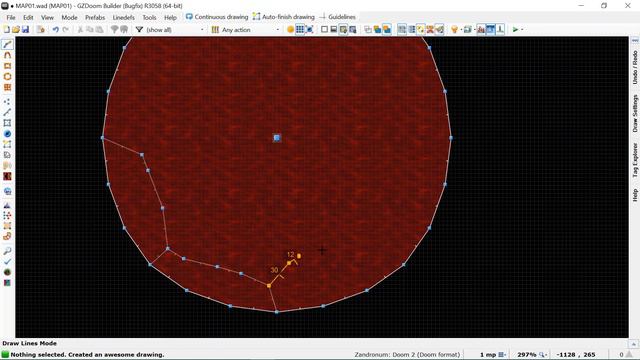The width and height of the screenshot is (640, 360).
Task: Open the zoom level dropdown in status bar
Action: coord(546,355)
